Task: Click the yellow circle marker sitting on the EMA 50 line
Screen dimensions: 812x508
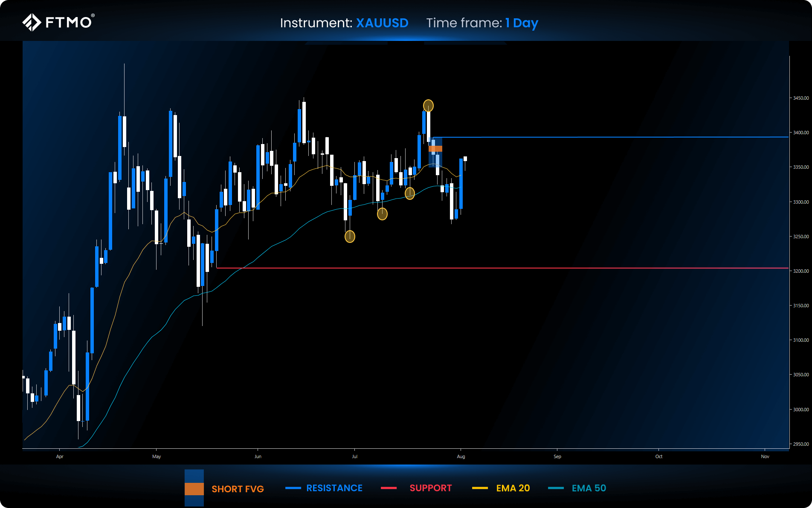Action: click(409, 193)
